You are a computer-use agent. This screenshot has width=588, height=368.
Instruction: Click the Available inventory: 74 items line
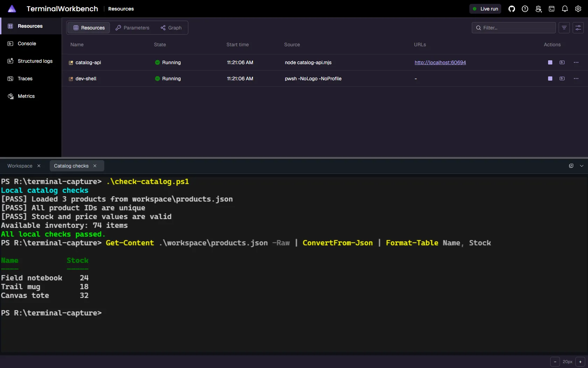[x=64, y=225]
